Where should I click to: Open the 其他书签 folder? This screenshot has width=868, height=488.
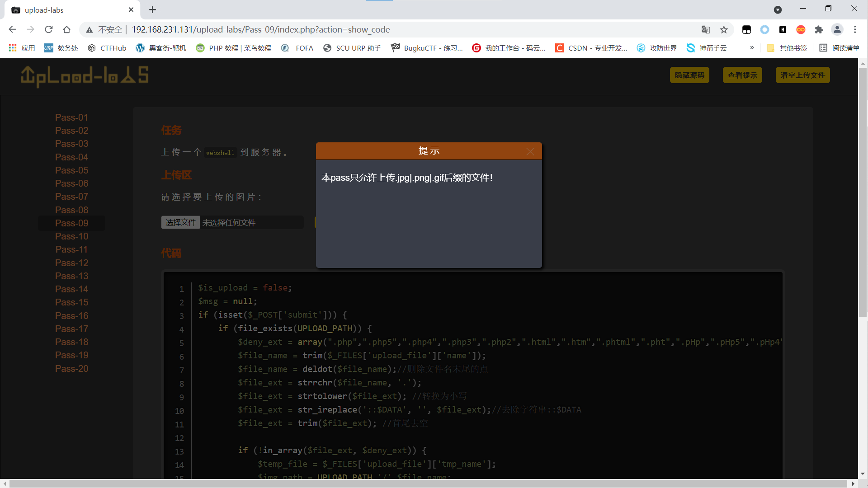coord(787,48)
